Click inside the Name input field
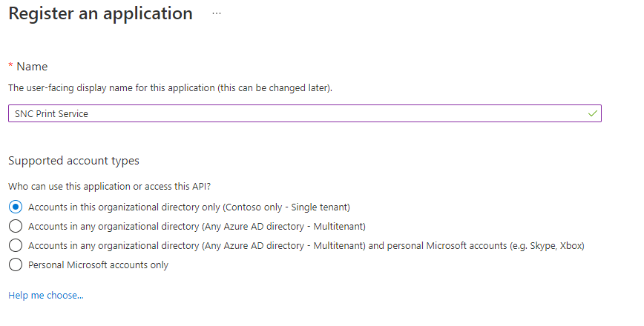 (334, 113)
